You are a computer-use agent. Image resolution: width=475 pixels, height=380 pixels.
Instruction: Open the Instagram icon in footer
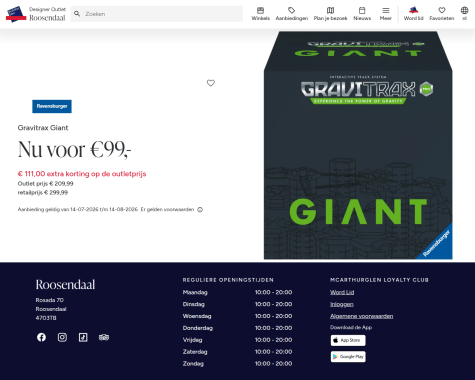coord(62,337)
